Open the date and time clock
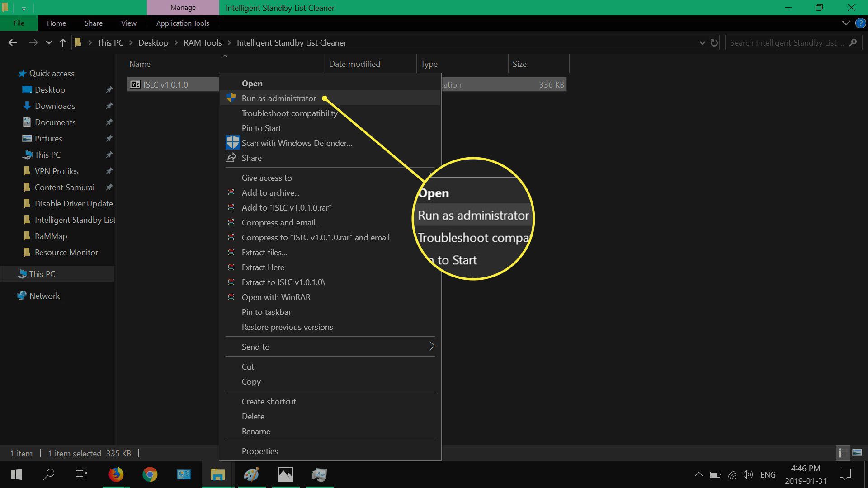868x488 pixels. 806,474
